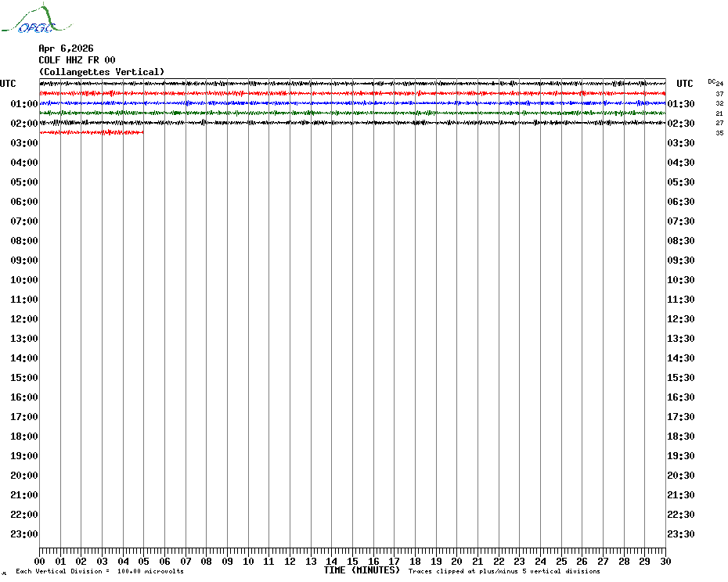Click the DC offset value 21

click(x=719, y=113)
